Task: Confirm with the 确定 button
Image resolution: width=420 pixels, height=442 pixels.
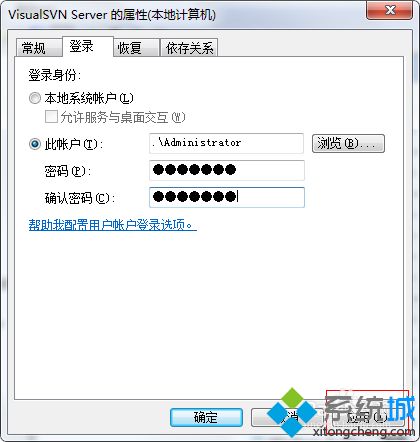Action: (x=206, y=417)
